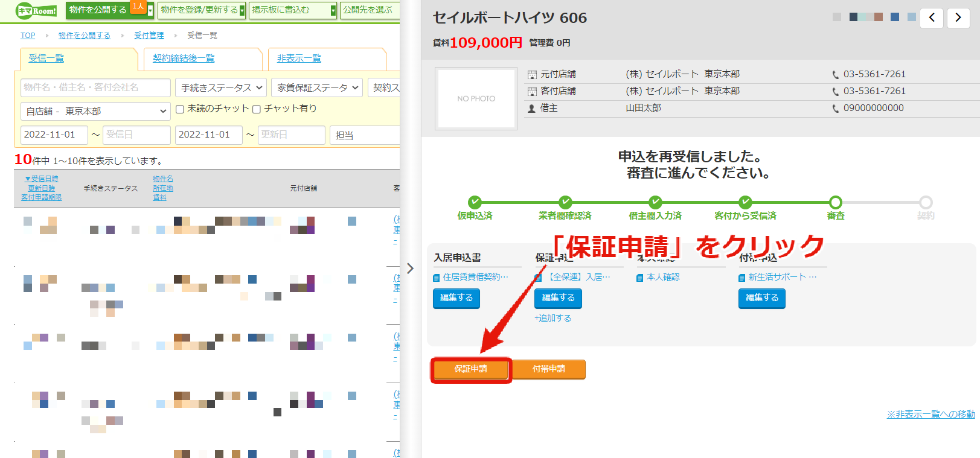Image resolution: width=980 pixels, height=458 pixels.
Task: Enable the チャット有り checkbox
Action: (257, 109)
